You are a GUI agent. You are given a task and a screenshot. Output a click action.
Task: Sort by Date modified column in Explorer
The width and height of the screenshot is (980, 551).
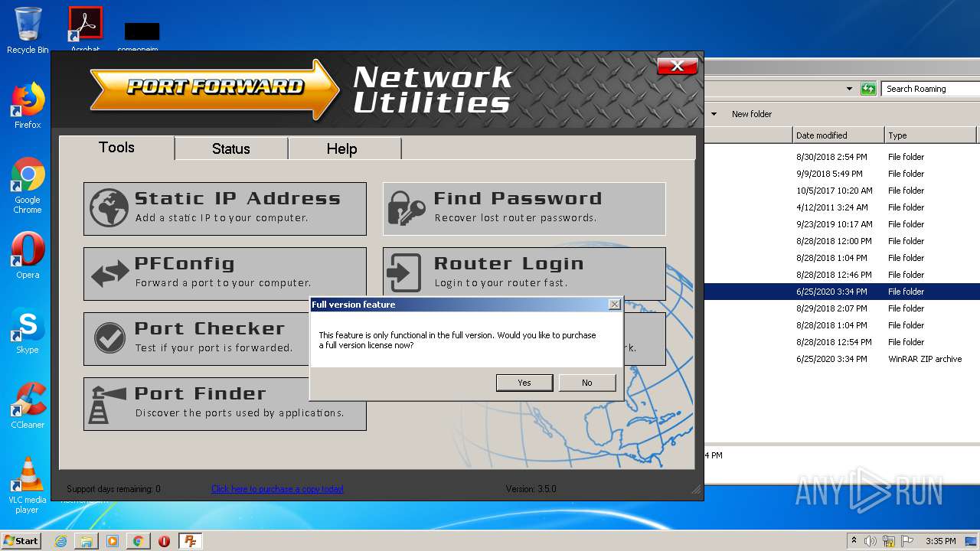point(838,135)
